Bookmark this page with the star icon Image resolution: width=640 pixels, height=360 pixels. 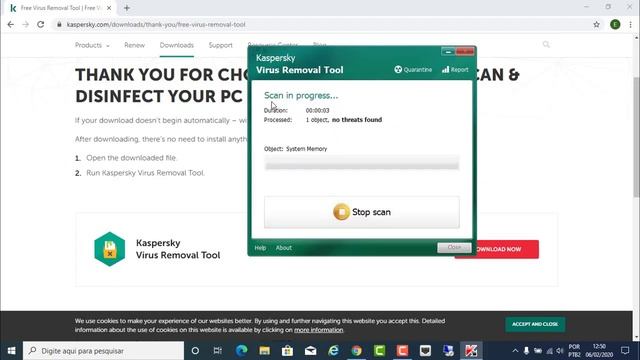(x=596, y=24)
